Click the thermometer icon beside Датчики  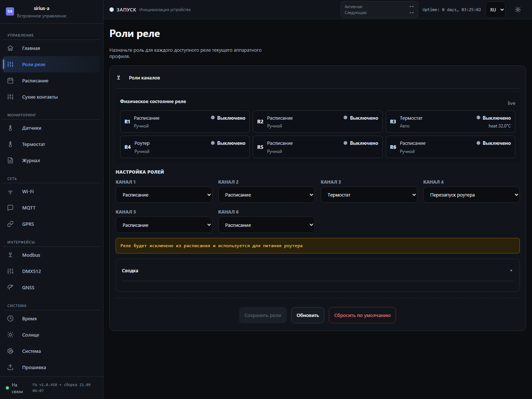click(10, 128)
